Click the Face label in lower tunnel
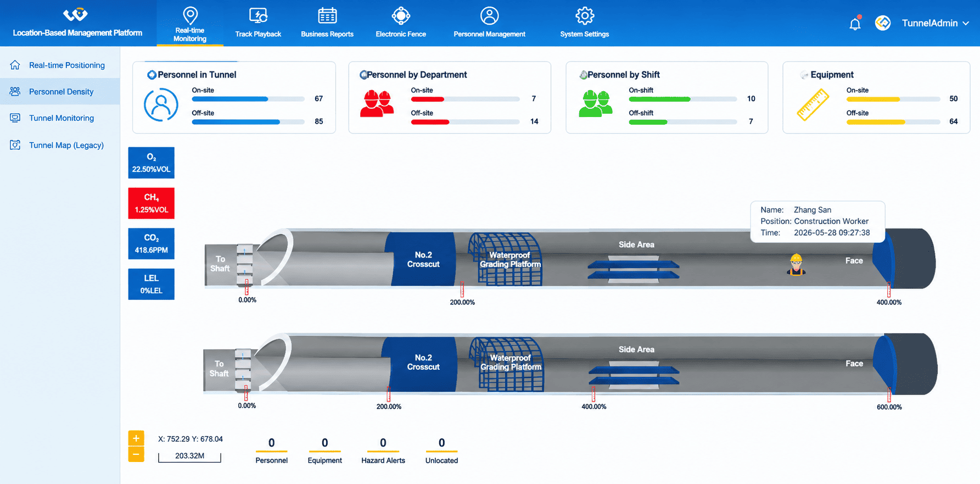The width and height of the screenshot is (980, 484). (x=854, y=364)
